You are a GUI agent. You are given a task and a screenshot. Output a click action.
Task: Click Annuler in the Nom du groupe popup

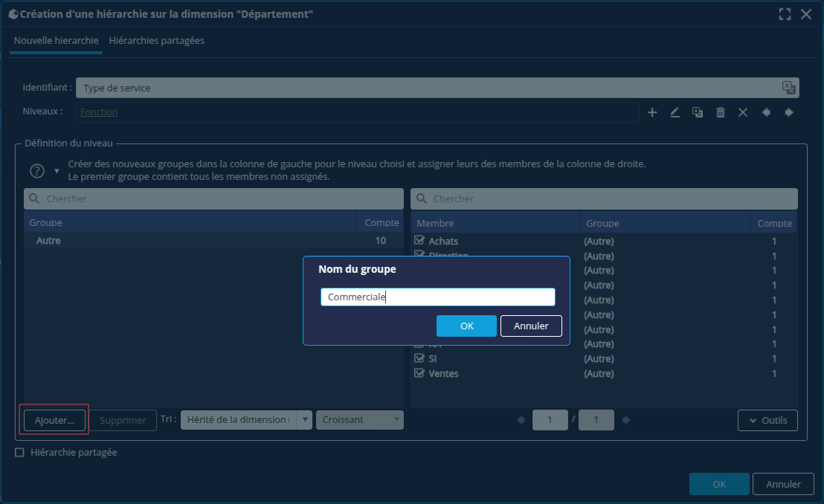pyautogui.click(x=531, y=326)
